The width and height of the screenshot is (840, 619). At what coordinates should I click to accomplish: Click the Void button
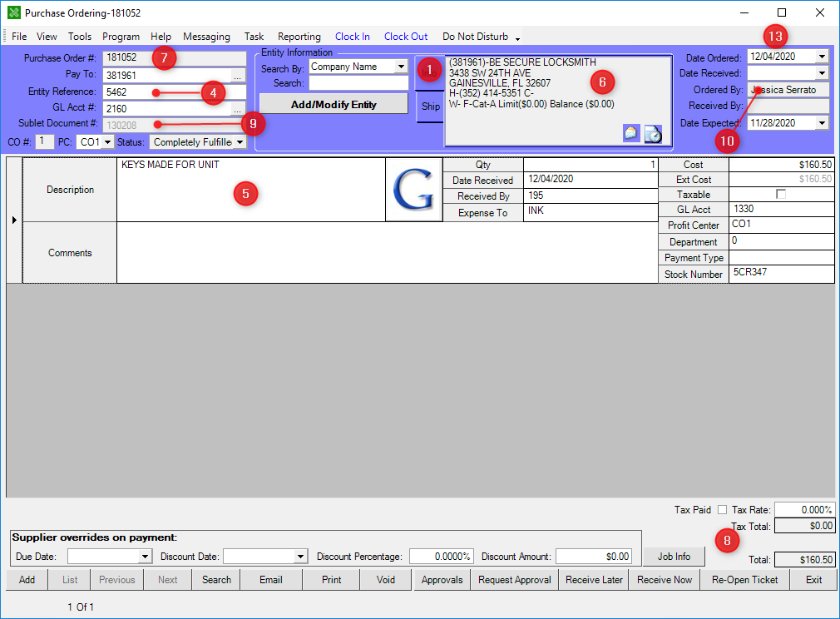click(386, 579)
